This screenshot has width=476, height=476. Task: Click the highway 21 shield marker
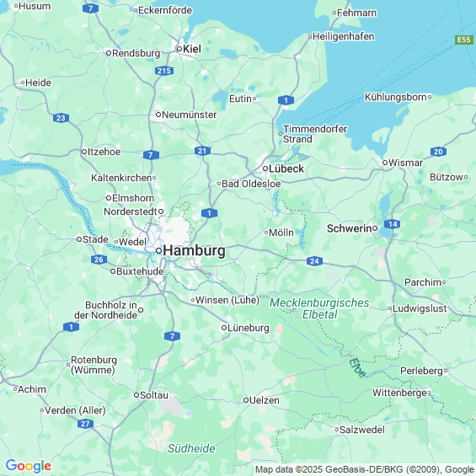click(x=202, y=151)
